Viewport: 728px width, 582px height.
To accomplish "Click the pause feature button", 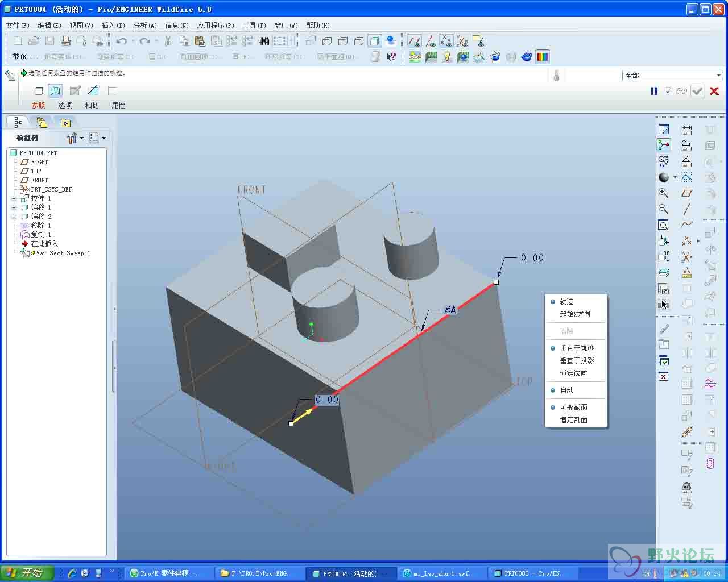I will [x=654, y=91].
